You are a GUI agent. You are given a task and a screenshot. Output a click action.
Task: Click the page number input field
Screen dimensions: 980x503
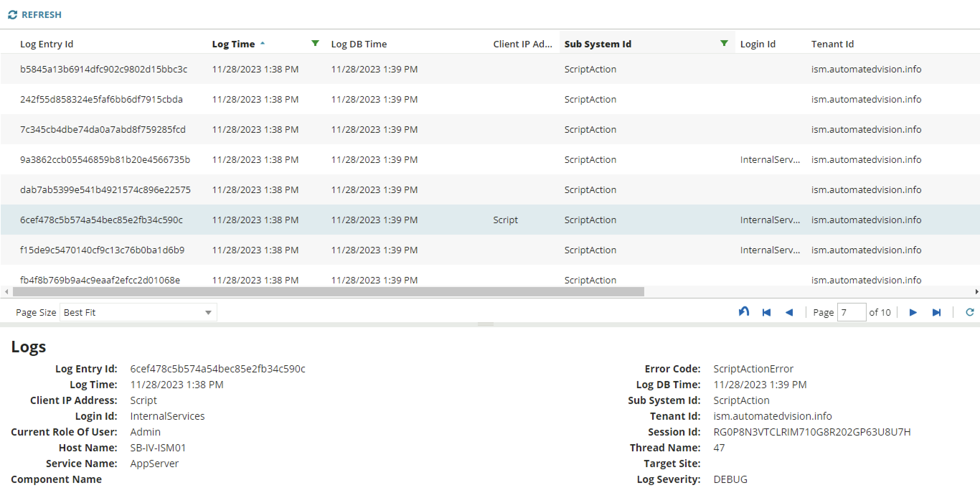click(x=852, y=312)
